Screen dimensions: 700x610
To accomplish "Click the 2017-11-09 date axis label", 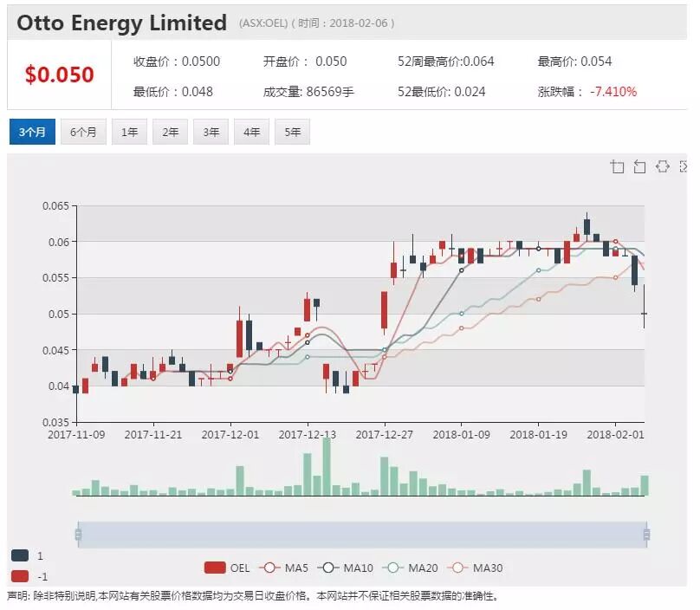I will coord(76,434).
